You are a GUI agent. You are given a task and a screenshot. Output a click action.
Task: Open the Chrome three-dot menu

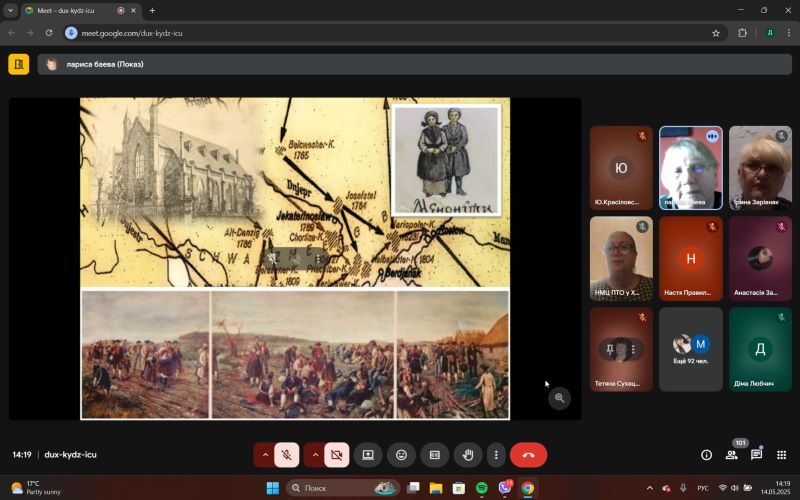[789, 33]
